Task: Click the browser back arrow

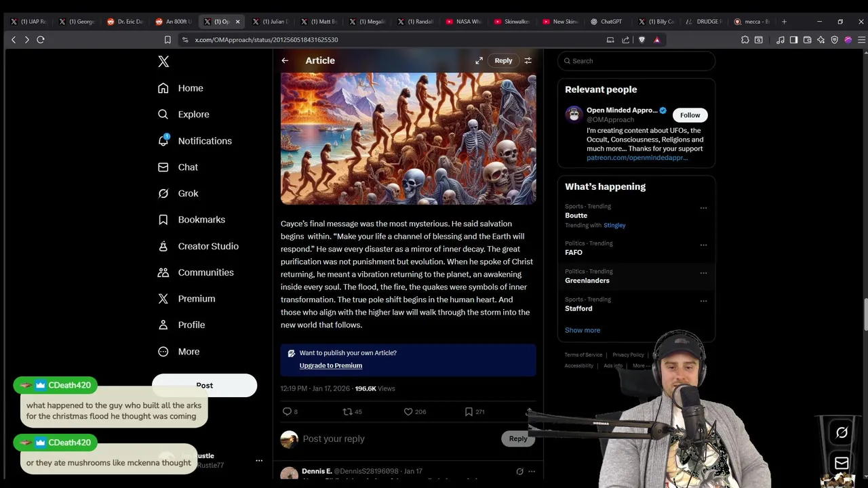Action: [14, 40]
